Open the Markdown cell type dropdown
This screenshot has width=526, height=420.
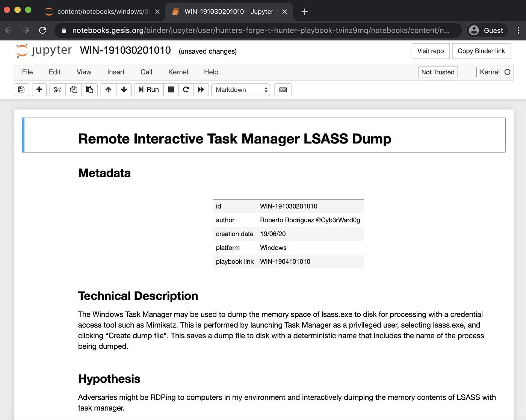pos(241,90)
